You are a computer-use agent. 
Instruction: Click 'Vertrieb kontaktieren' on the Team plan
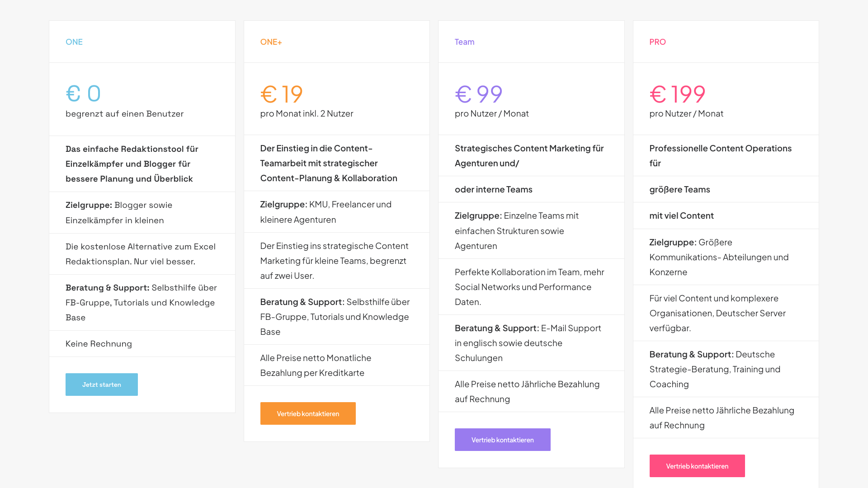[502, 439]
